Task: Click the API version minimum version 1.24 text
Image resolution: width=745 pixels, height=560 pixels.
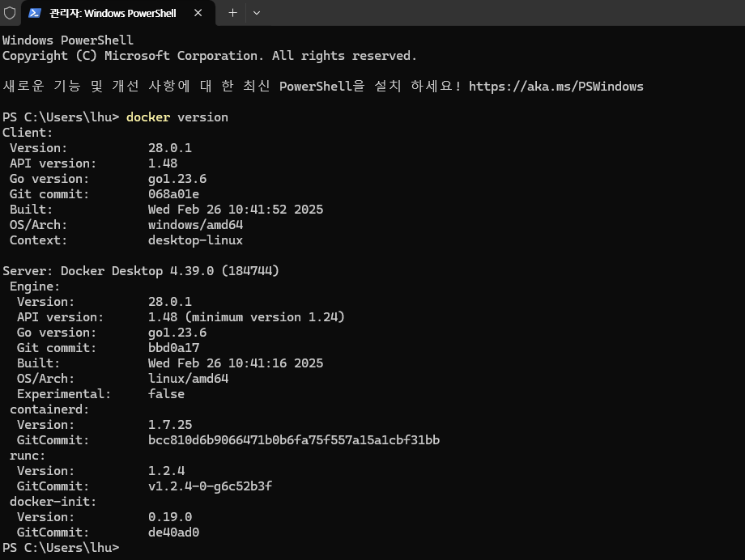Action: pos(246,317)
